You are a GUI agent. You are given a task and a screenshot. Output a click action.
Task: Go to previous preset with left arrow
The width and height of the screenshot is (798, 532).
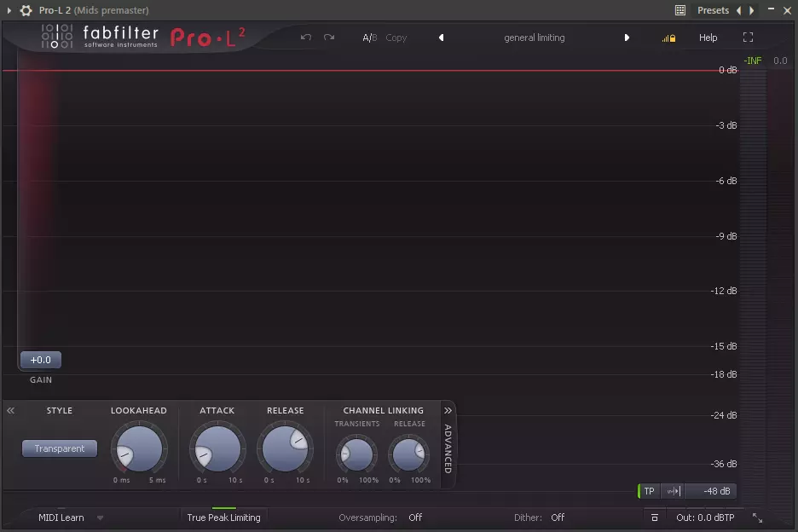pyautogui.click(x=442, y=38)
